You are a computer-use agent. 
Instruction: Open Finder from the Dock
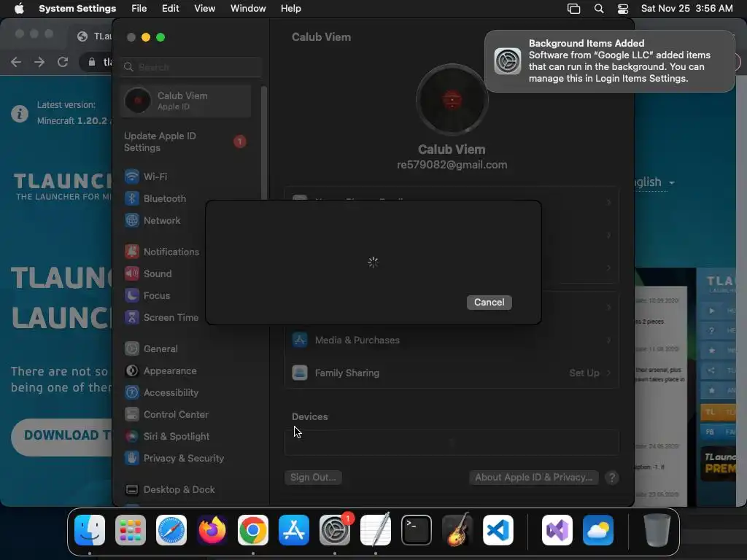tap(90, 530)
